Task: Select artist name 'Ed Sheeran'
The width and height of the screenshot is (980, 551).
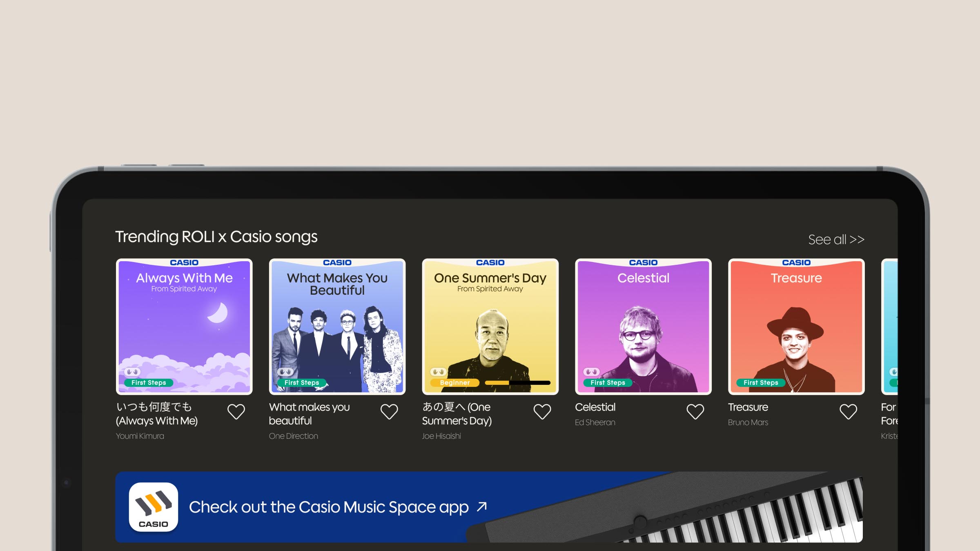Action: 595,422
